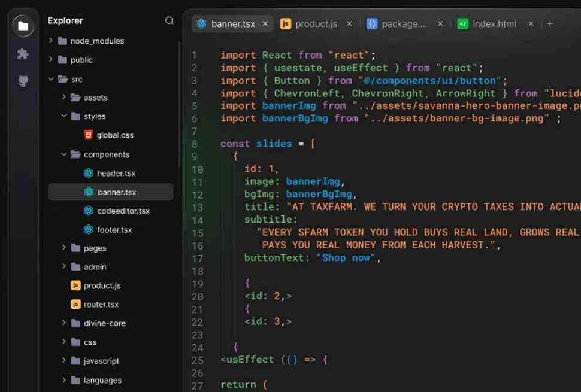Screen dimensions: 581x392
Task: Click the languages folder icon
Action: point(75,380)
